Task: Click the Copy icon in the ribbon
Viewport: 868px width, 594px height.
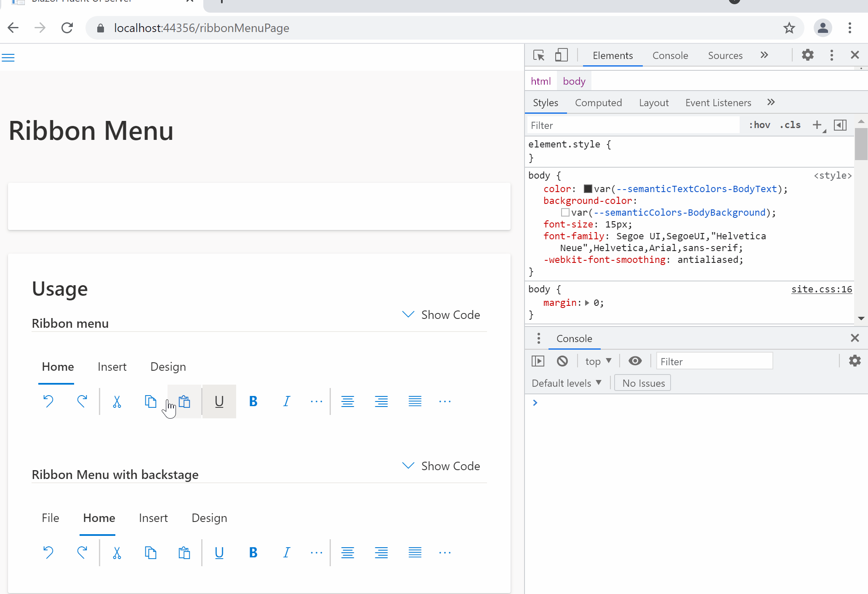Action: click(x=151, y=401)
